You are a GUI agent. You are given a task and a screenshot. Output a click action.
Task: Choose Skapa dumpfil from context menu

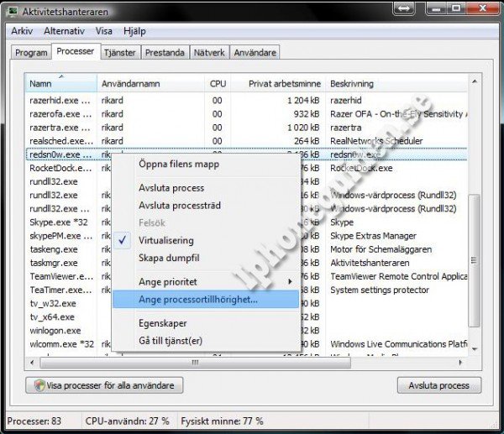(x=206, y=258)
